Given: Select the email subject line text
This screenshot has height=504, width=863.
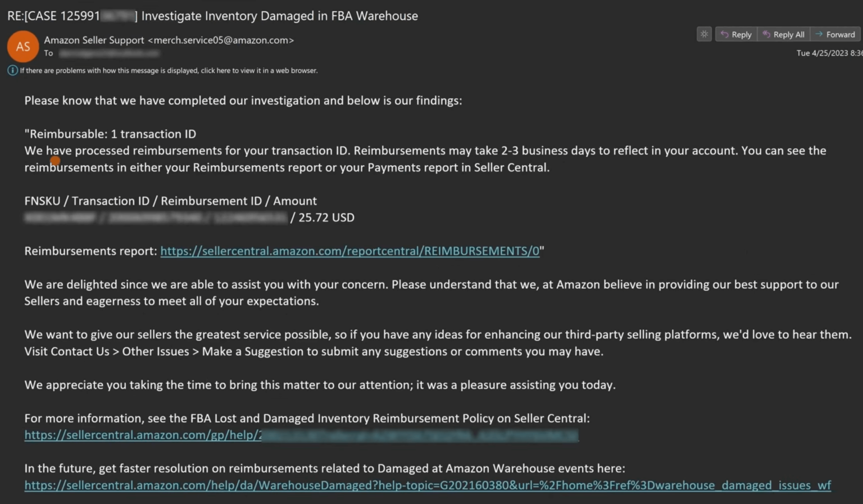Looking at the screenshot, I should pyautogui.click(x=211, y=16).
